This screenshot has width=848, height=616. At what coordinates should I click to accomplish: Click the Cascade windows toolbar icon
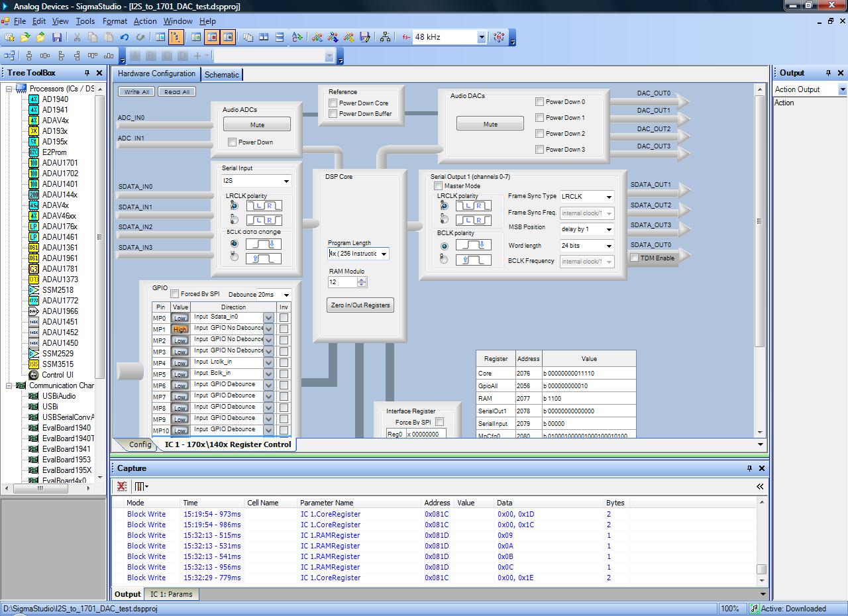[x=248, y=38]
